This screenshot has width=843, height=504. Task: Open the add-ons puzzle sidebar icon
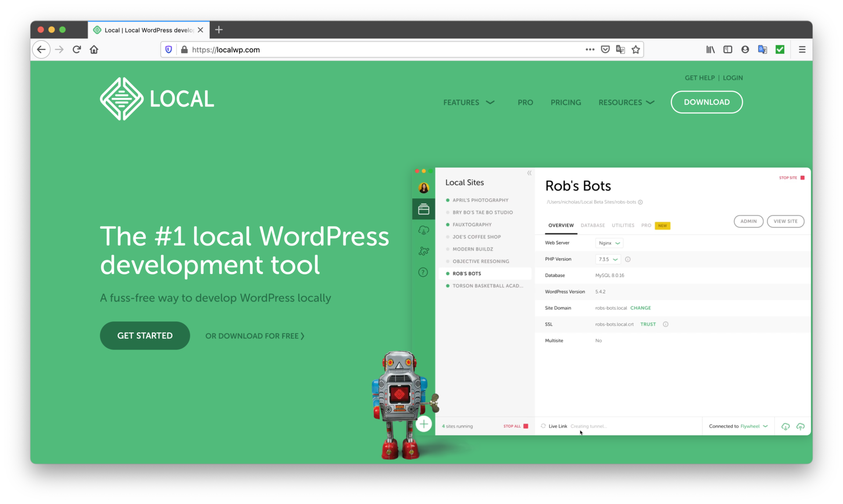424,251
